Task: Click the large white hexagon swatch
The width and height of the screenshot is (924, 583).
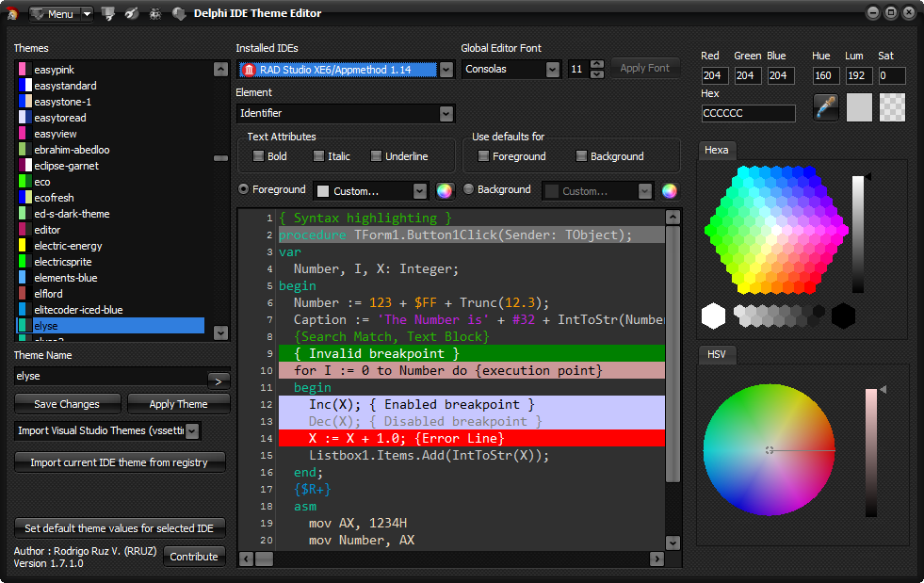Action: click(x=714, y=316)
